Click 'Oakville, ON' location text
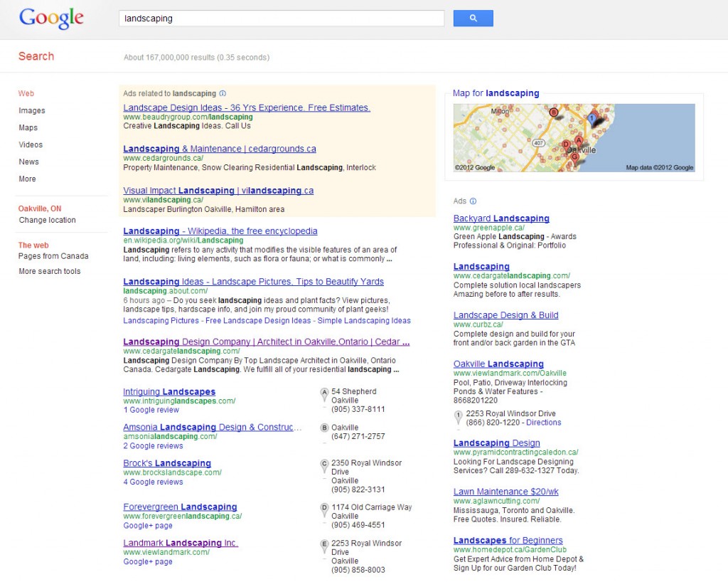This screenshot has height=582, width=728. point(40,209)
